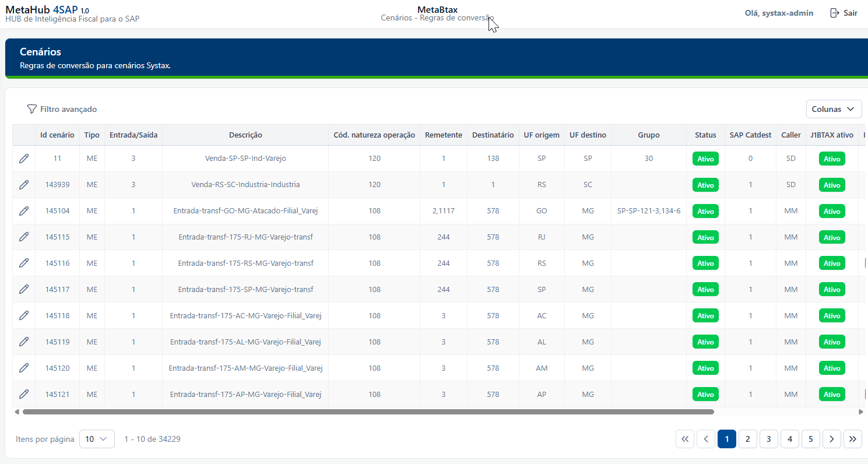Click Remetente value 2,1117
868x464 pixels.
[x=444, y=211]
